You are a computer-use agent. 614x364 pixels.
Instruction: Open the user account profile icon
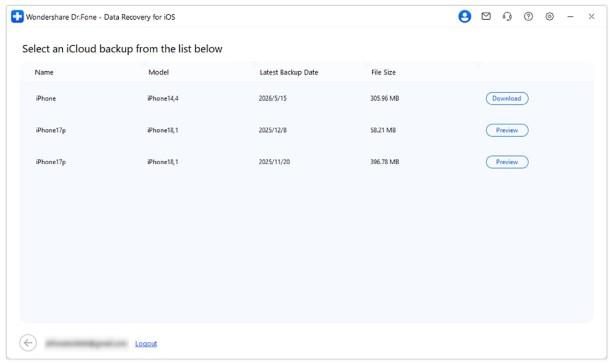[465, 16]
